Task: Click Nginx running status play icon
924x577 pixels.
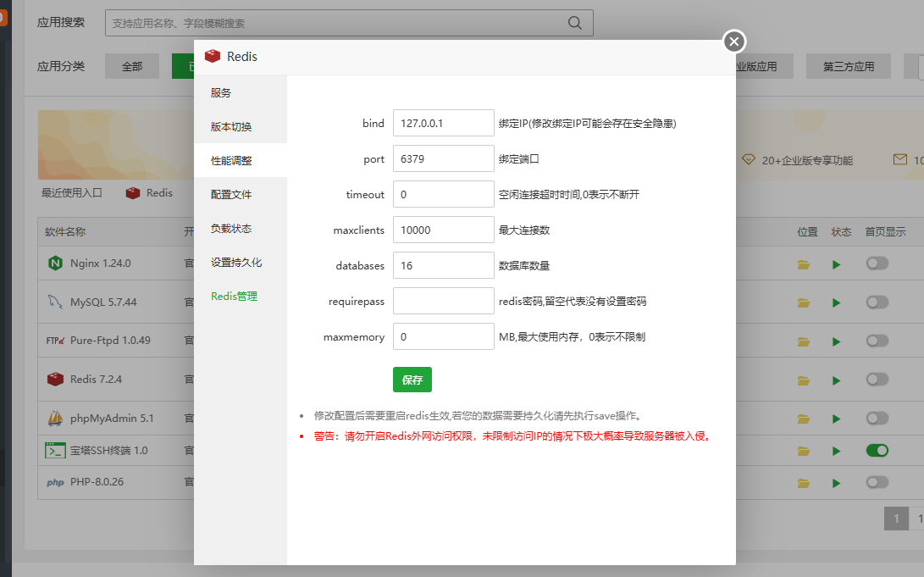Action: (x=836, y=264)
